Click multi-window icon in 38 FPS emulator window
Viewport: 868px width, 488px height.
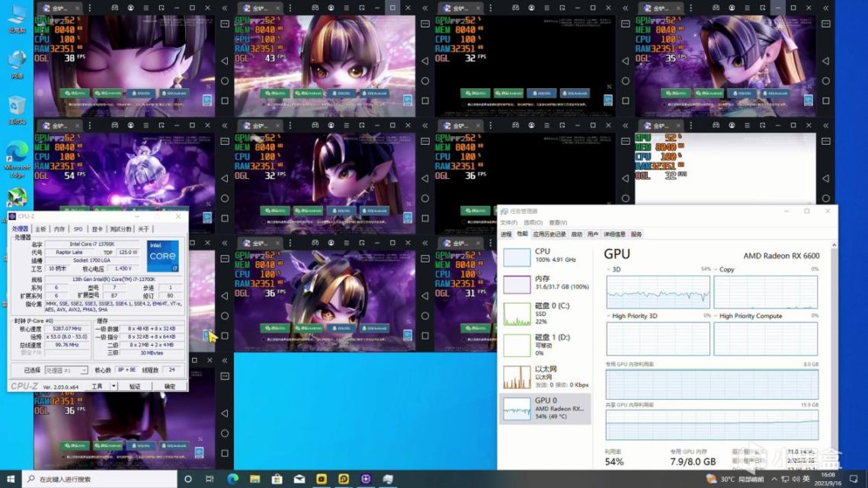coord(162,8)
